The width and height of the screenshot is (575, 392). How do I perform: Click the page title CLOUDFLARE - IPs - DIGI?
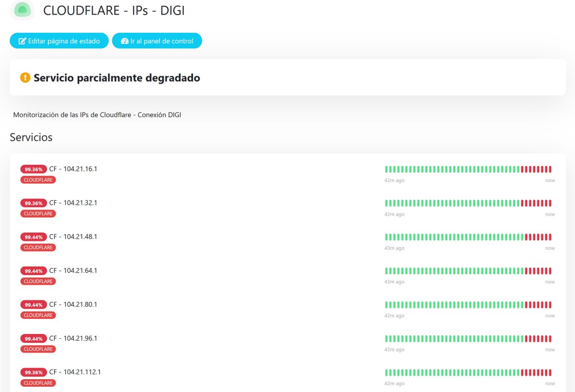pos(114,11)
